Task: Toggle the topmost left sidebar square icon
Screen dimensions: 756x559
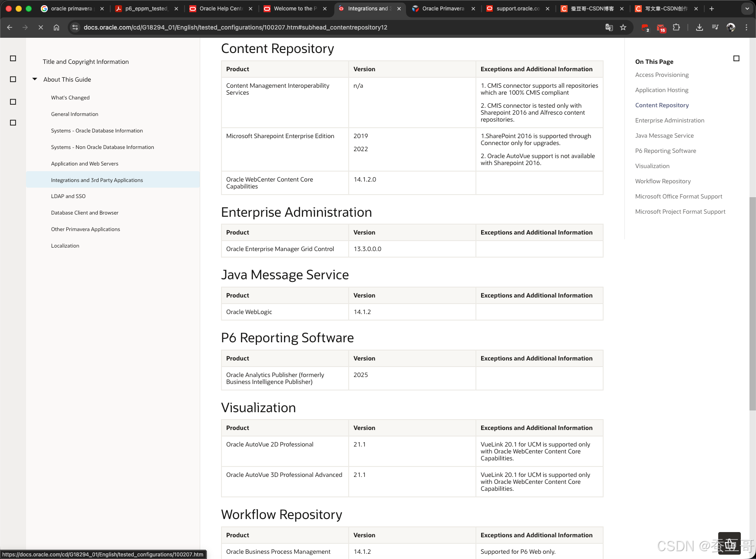Action: pyautogui.click(x=13, y=59)
